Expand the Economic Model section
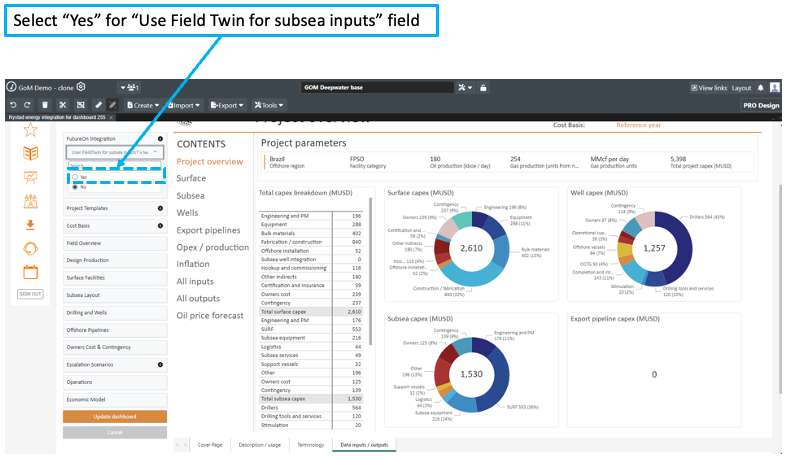The width and height of the screenshot is (787, 457). (x=114, y=399)
